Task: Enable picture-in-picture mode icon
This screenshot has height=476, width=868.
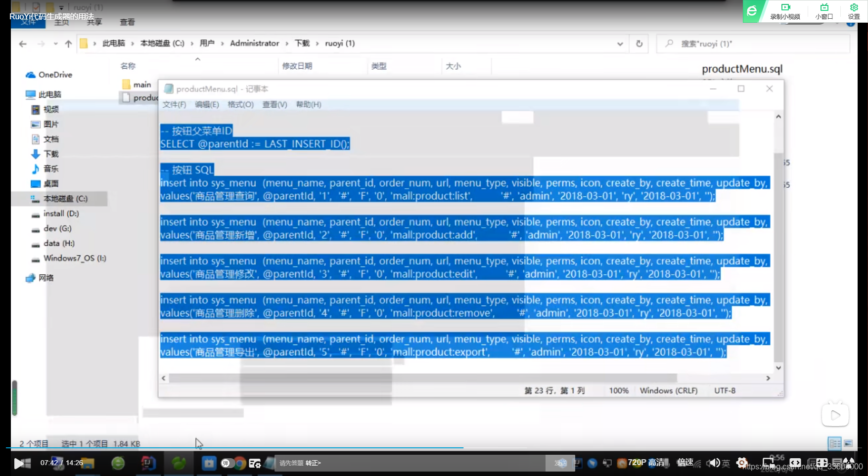Action: (x=768, y=463)
